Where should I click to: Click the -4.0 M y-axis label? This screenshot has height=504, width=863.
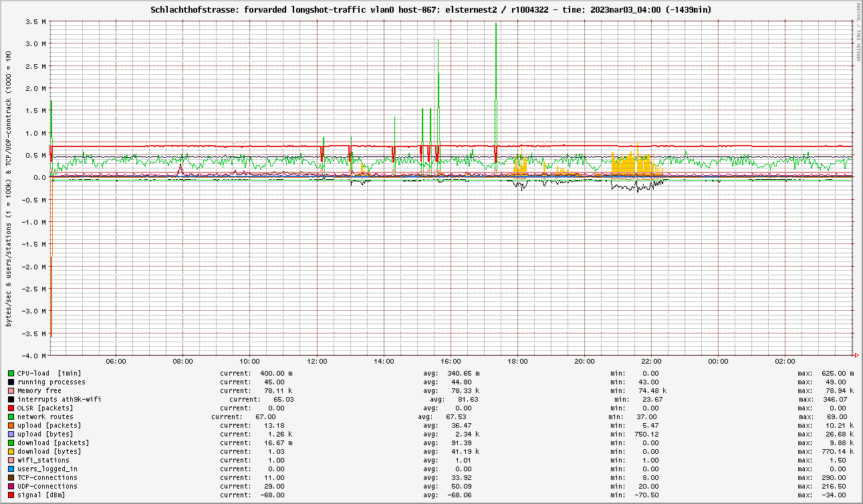click(x=33, y=356)
